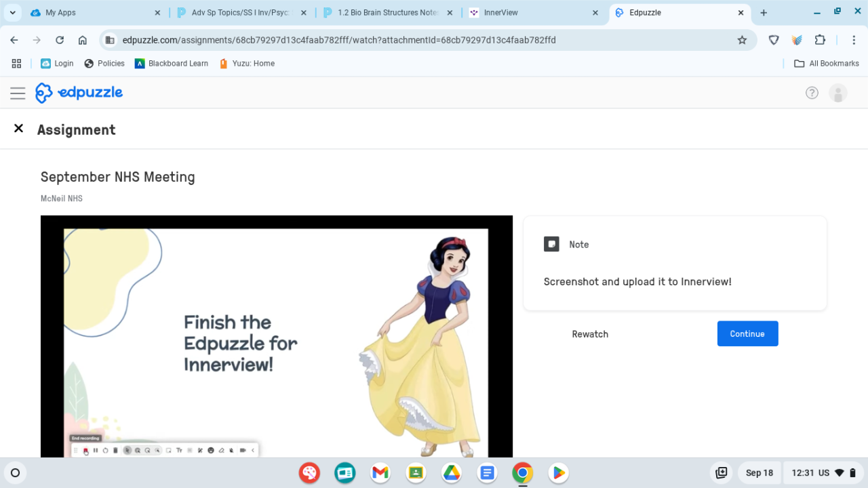868x488 pixels.
Task: Click the colorful striped extension icon
Action: pos(797,40)
